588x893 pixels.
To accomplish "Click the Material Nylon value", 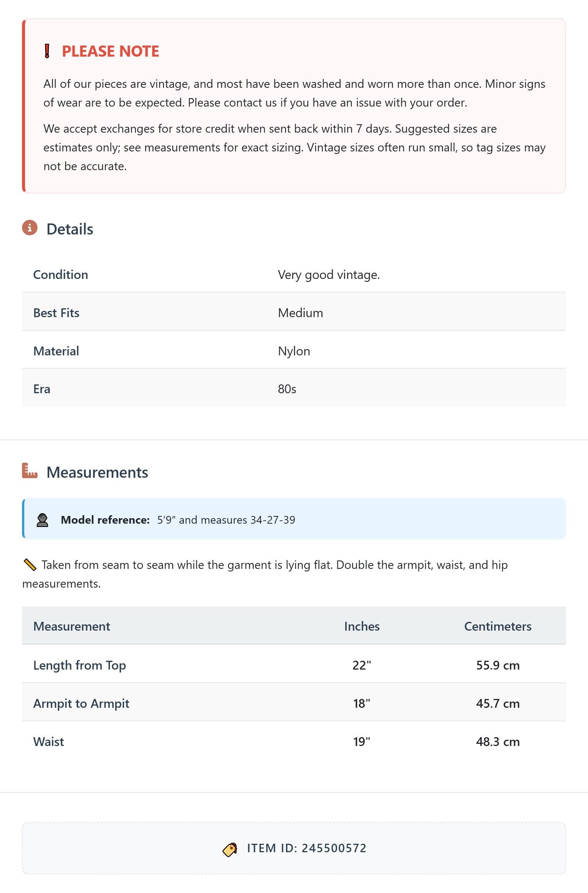I will (294, 351).
